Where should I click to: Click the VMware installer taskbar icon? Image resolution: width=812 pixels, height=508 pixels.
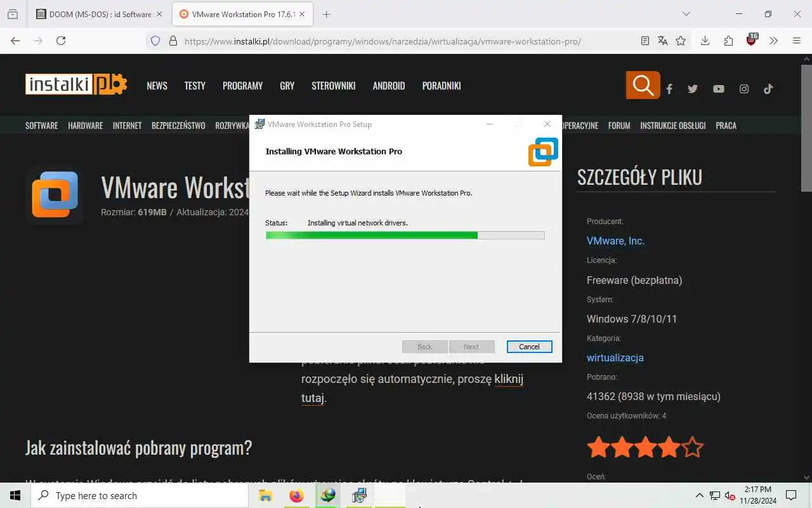(x=359, y=495)
